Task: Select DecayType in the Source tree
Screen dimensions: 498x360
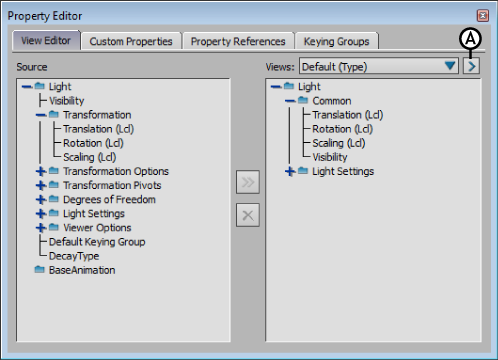Action: point(74,256)
